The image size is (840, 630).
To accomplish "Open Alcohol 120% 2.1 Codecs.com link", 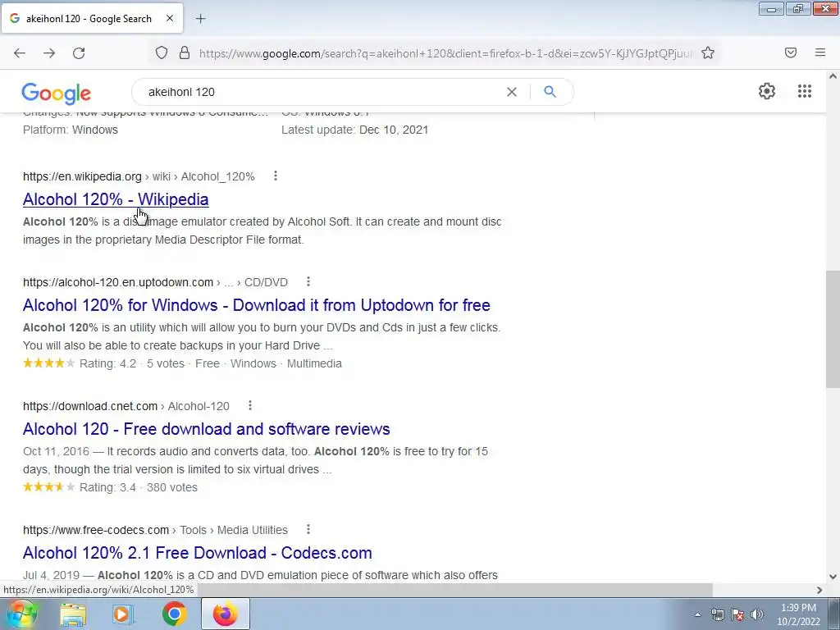I will coord(197,553).
